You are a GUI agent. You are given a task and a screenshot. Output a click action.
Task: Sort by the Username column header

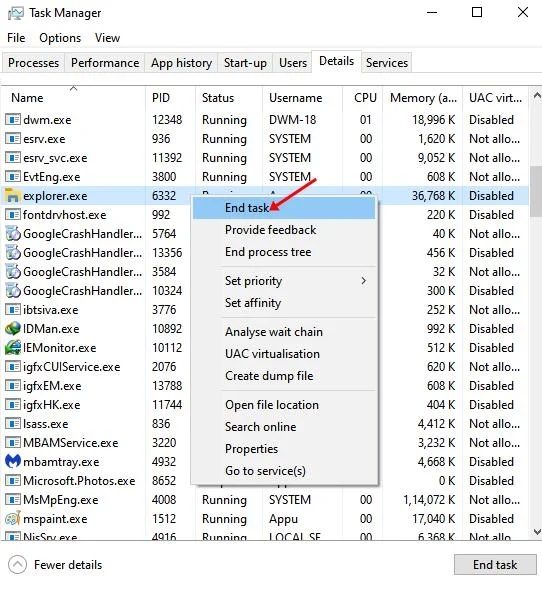302,98
